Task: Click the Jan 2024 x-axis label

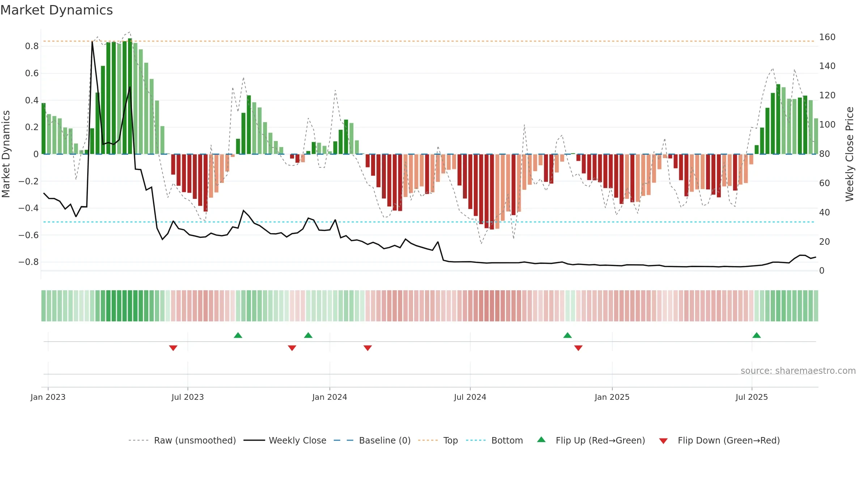Action: pos(330,397)
